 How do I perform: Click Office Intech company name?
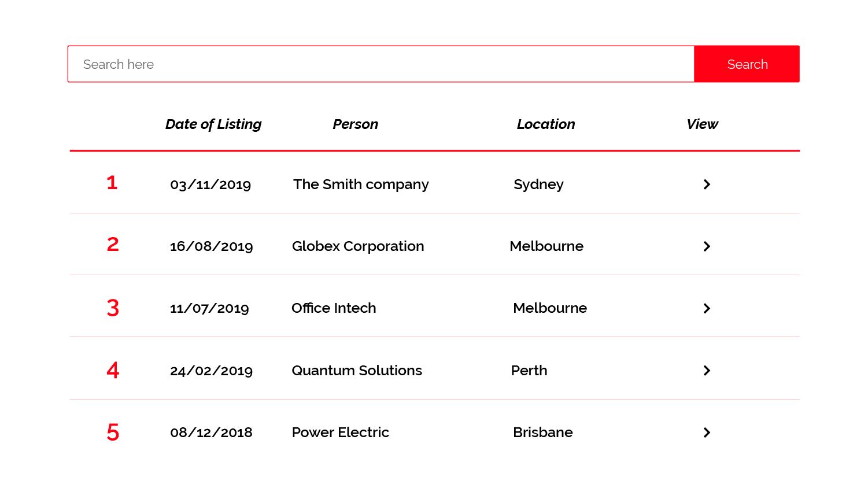click(x=334, y=308)
